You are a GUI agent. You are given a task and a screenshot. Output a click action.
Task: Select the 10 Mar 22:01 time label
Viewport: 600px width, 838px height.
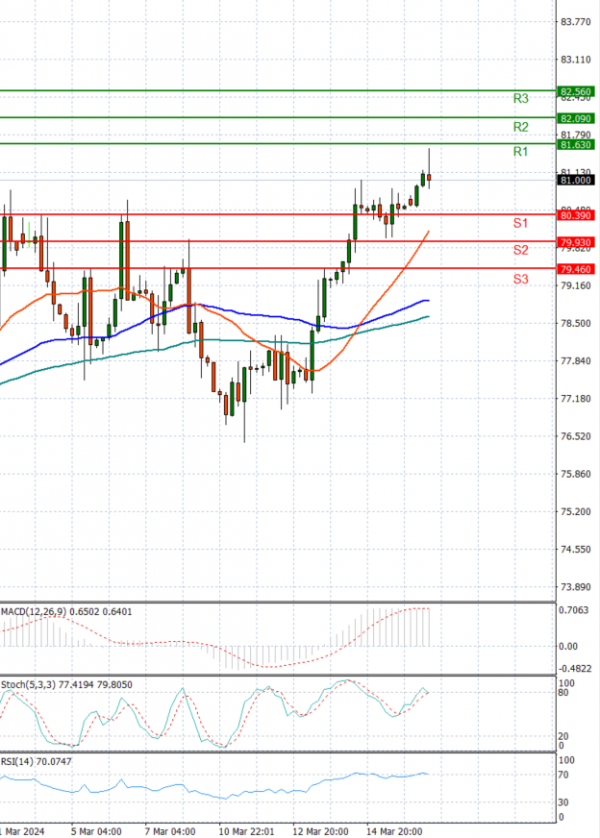coord(244,831)
